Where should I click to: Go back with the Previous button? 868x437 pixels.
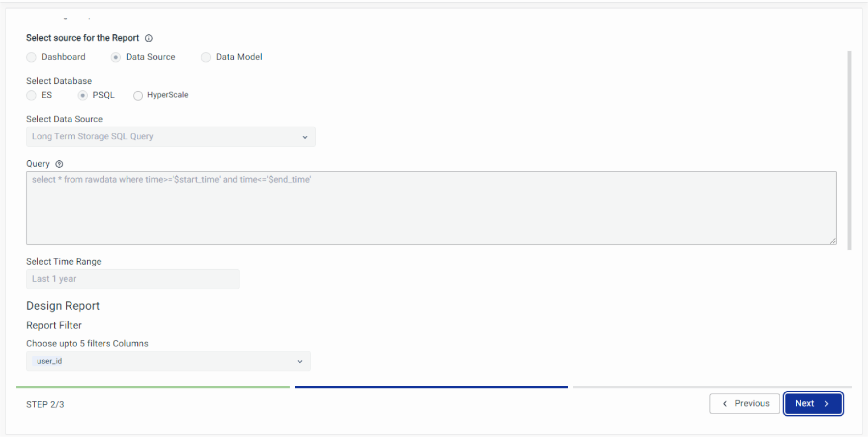click(745, 404)
